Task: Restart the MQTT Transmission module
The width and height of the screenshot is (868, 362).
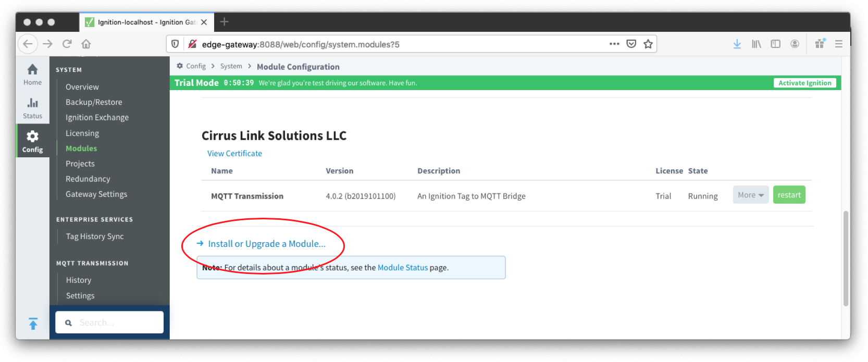Action: point(789,195)
